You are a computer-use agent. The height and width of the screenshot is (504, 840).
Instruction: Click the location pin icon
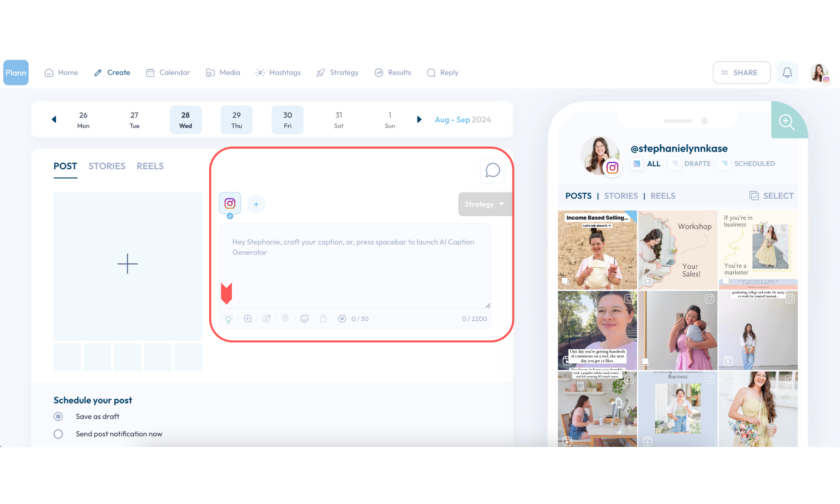point(285,319)
